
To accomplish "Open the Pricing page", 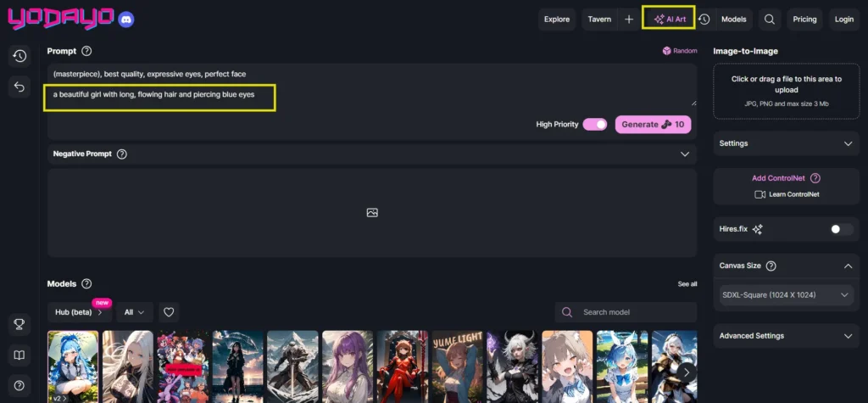I will click(x=804, y=20).
